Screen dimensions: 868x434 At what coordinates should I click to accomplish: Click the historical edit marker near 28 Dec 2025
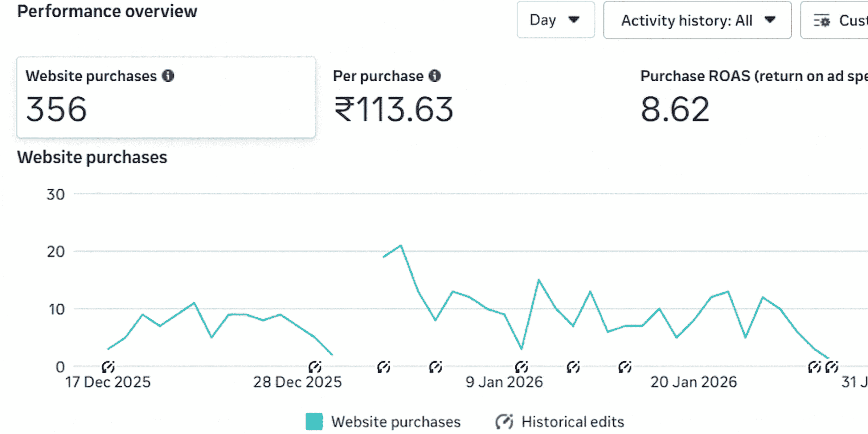315,367
